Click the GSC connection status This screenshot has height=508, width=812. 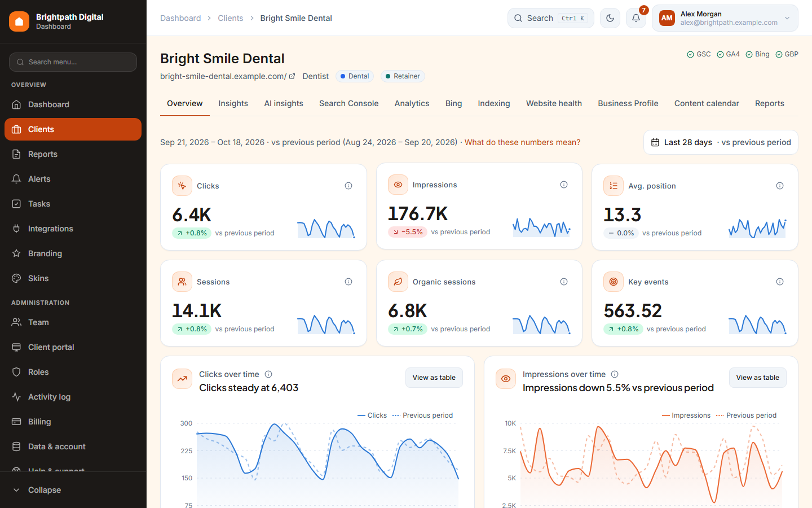coord(699,54)
